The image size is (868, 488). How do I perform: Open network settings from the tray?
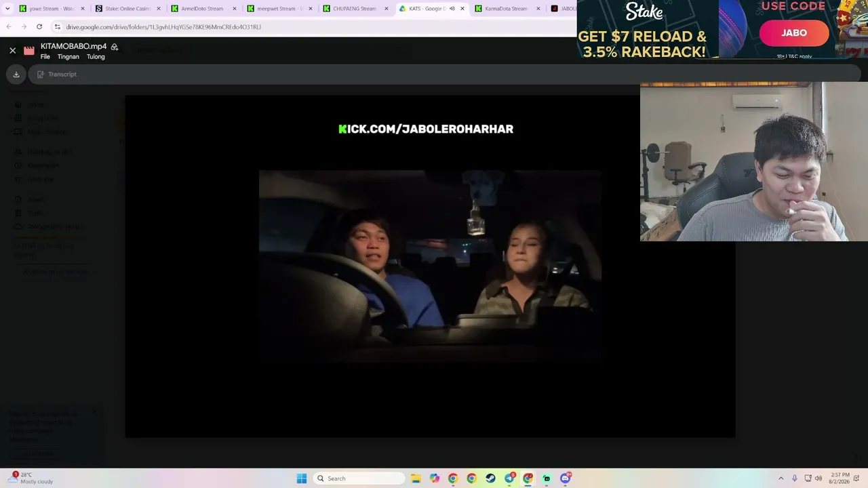(x=808, y=479)
